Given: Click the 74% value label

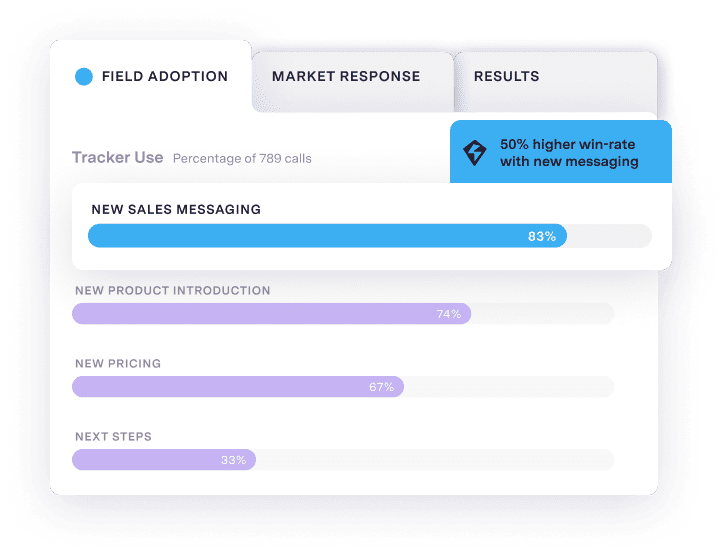Looking at the screenshot, I should (x=449, y=314).
